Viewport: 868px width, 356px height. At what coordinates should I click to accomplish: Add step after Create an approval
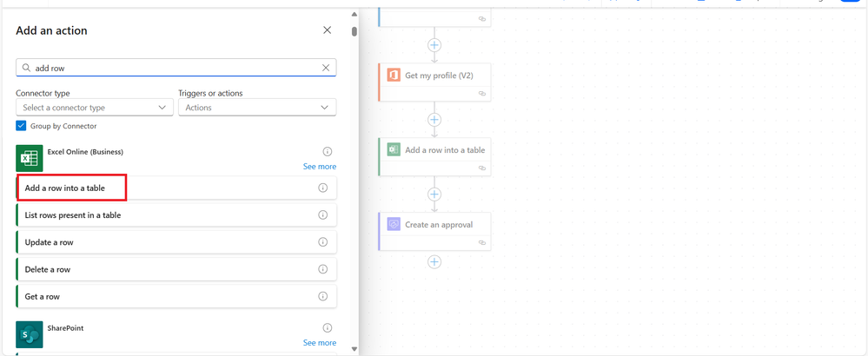point(434,261)
